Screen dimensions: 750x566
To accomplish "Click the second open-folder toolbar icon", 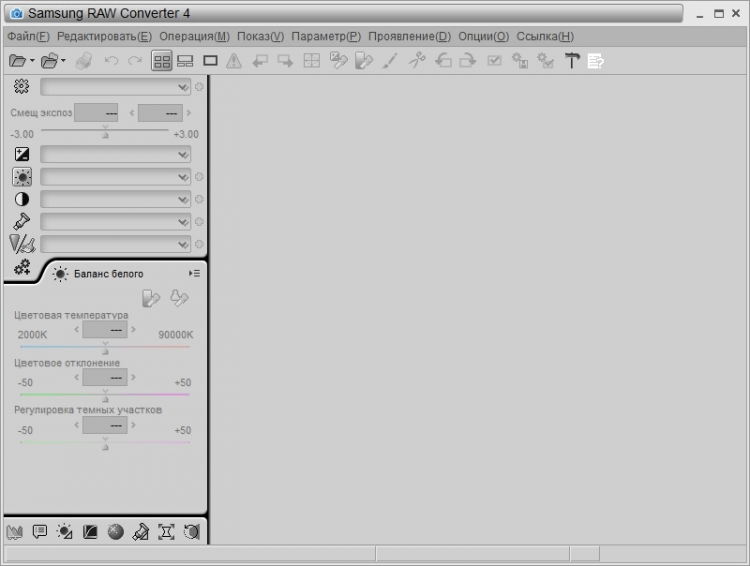I will [x=50, y=61].
